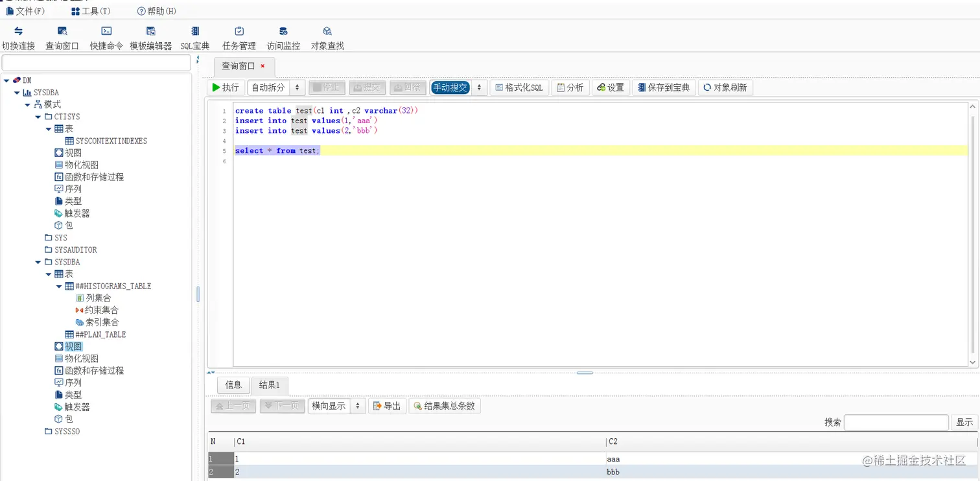980x481 pixels.
Task: Click the 格式化SQL format button
Action: (x=519, y=88)
